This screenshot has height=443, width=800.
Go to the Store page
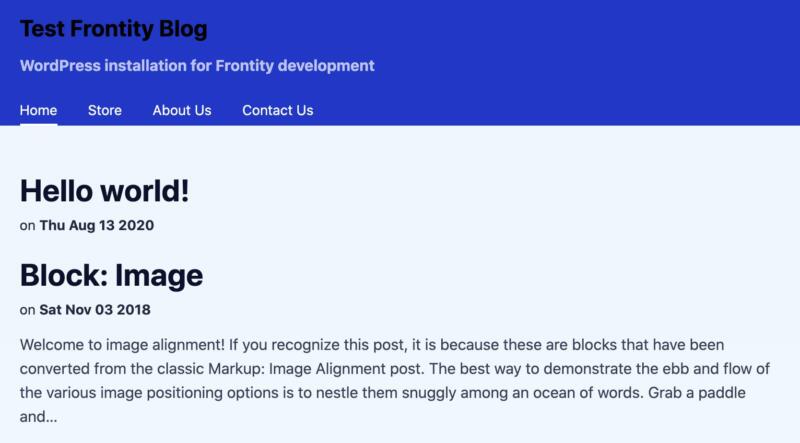coord(105,110)
